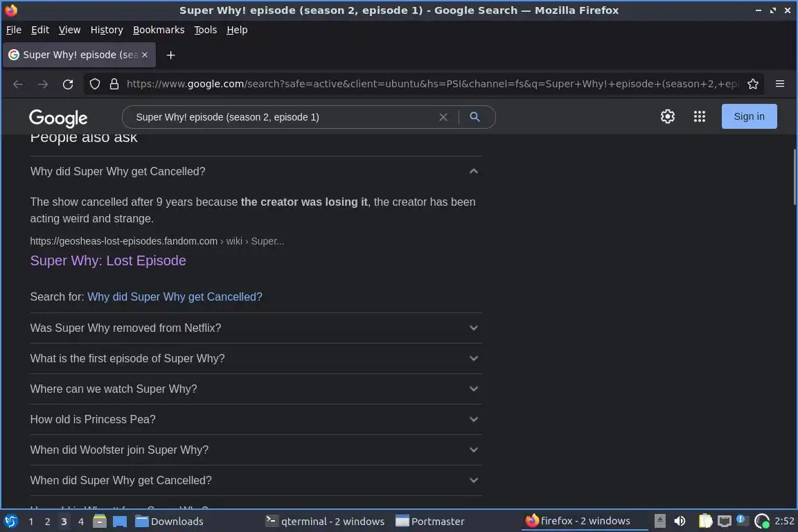The image size is (798, 532).
Task: Expand 'Was Super Why removed from Netflix?'
Action: 256,328
